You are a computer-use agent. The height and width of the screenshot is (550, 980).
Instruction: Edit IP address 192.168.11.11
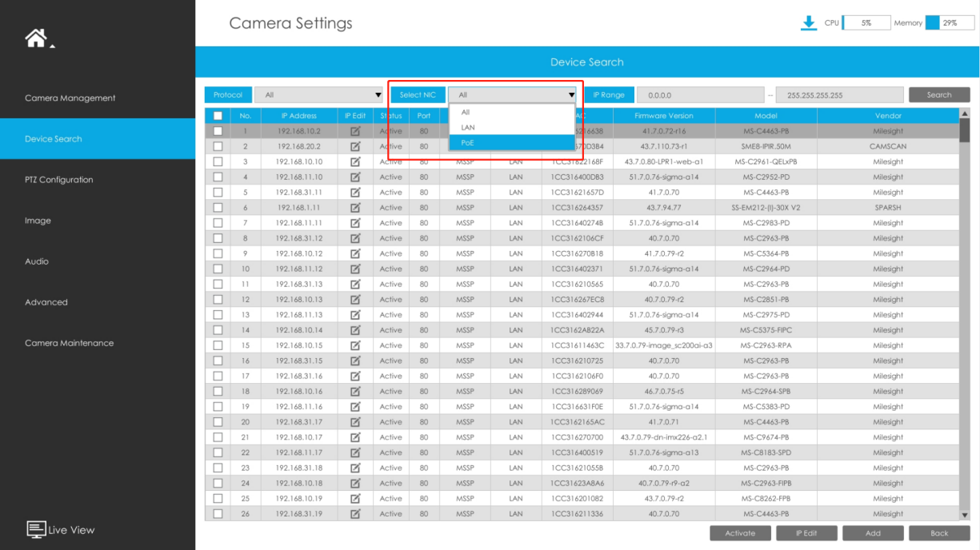pyautogui.click(x=355, y=223)
